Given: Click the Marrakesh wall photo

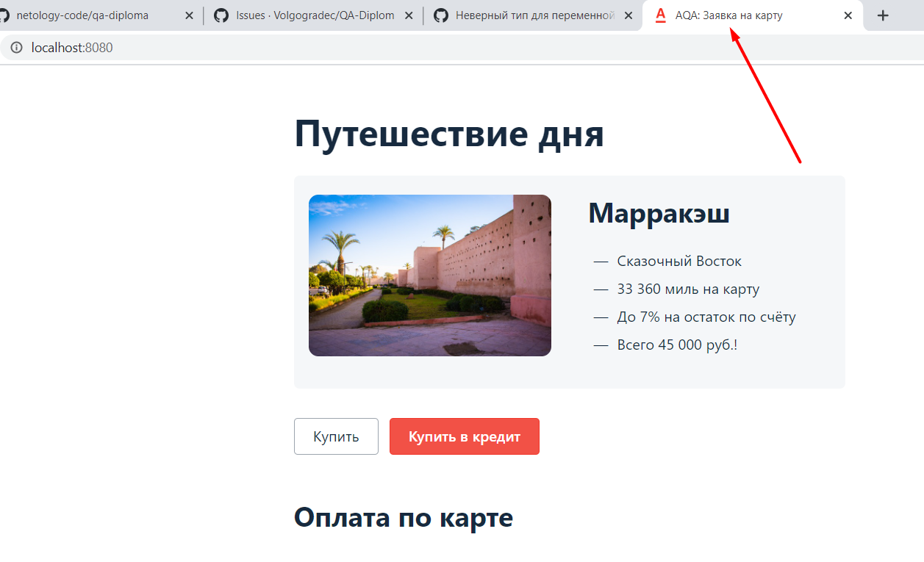Looking at the screenshot, I should click(430, 275).
